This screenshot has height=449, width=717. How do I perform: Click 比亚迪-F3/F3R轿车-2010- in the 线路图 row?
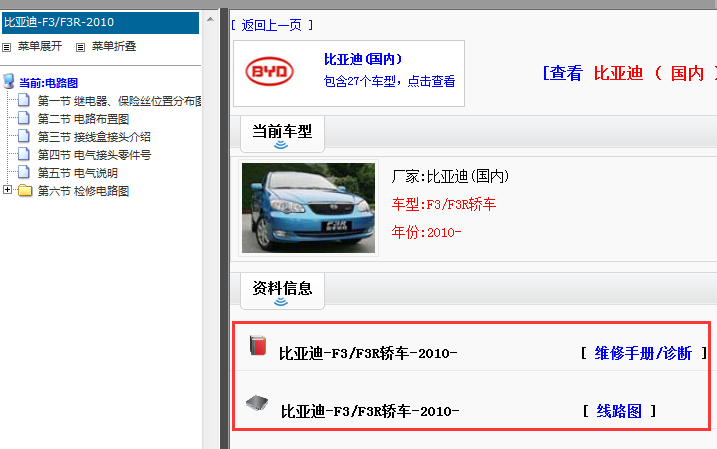tap(370, 411)
